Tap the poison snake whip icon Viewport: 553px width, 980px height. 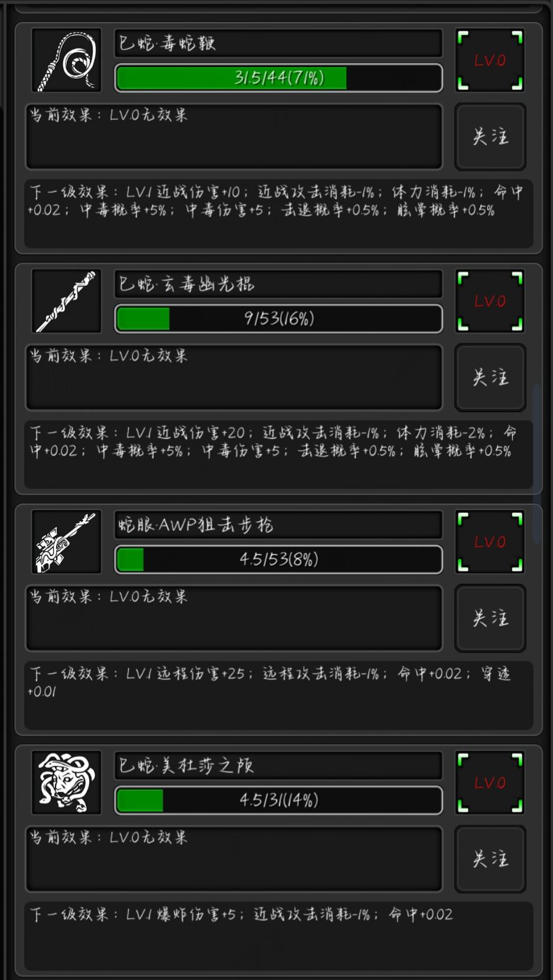[66, 61]
